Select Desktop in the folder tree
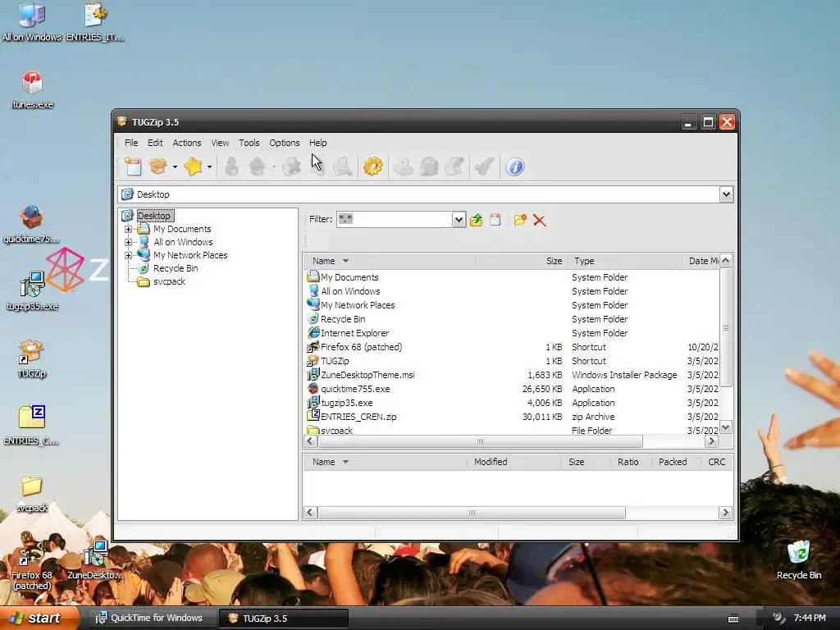This screenshot has height=630, width=840. pos(153,216)
